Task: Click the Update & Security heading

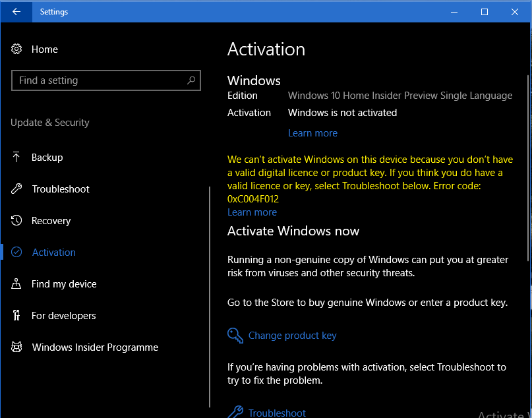Action: point(50,123)
